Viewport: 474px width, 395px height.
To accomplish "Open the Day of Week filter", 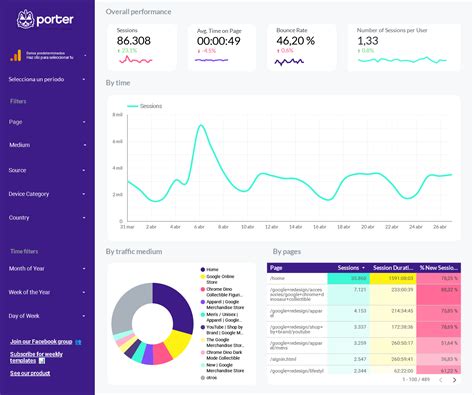I will [x=47, y=316].
